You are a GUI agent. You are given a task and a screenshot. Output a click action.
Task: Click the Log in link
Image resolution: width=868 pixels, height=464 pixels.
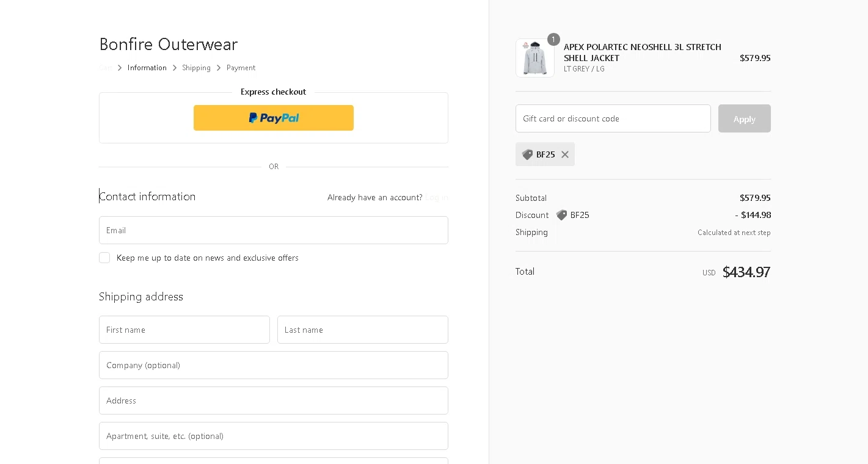437,197
